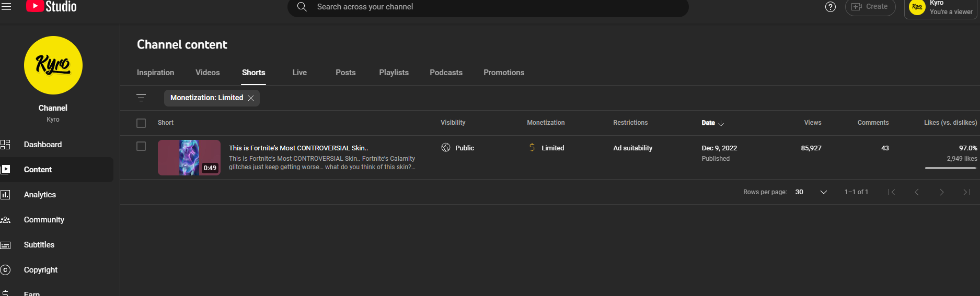980x296 pixels.
Task: Remove the Monetization: Limited filter chip
Action: (x=251, y=98)
